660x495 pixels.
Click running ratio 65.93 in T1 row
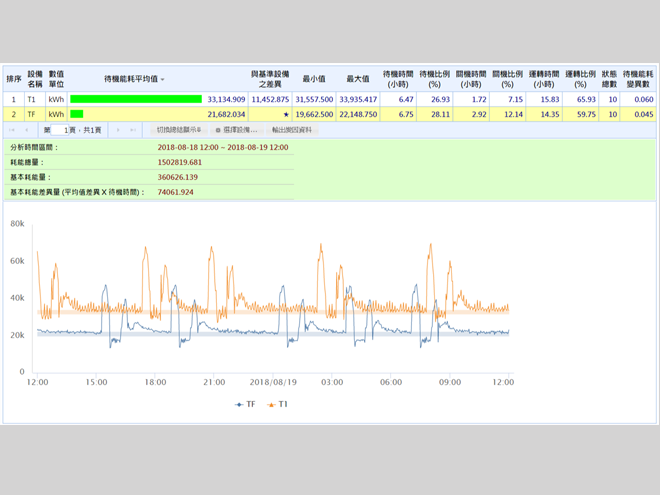pyautogui.click(x=586, y=99)
